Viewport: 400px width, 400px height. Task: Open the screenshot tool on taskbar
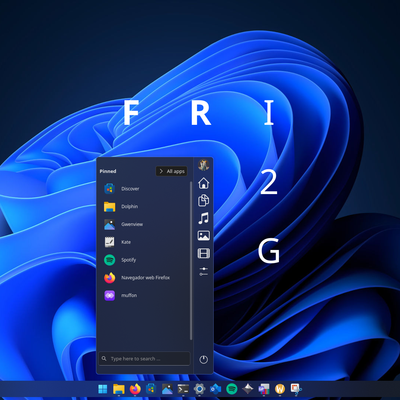pos(296,389)
